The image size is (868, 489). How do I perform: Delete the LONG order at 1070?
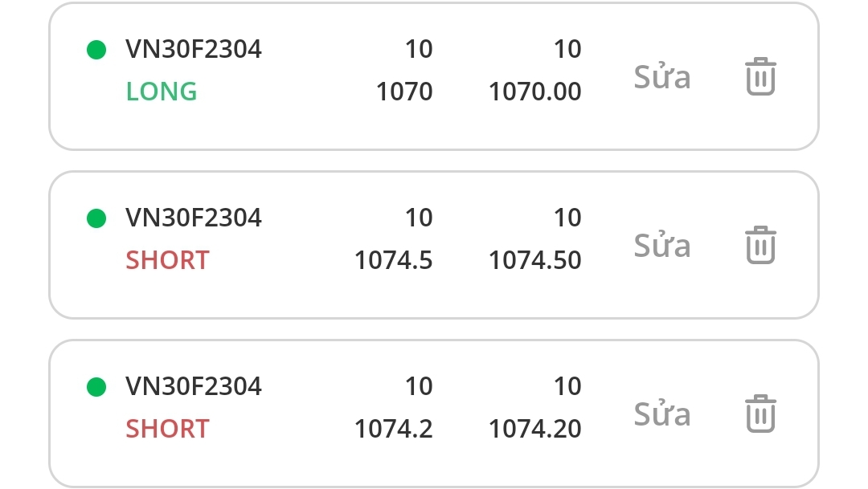760,77
